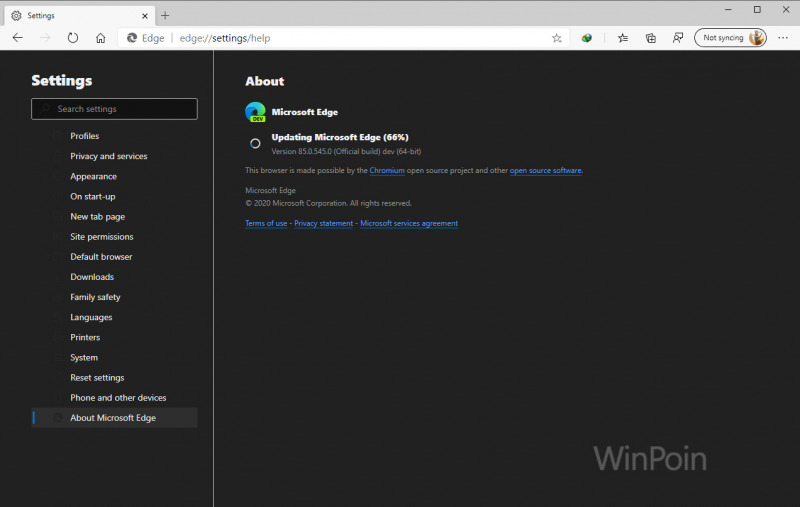Go to Downloads settings

coord(92,277)
